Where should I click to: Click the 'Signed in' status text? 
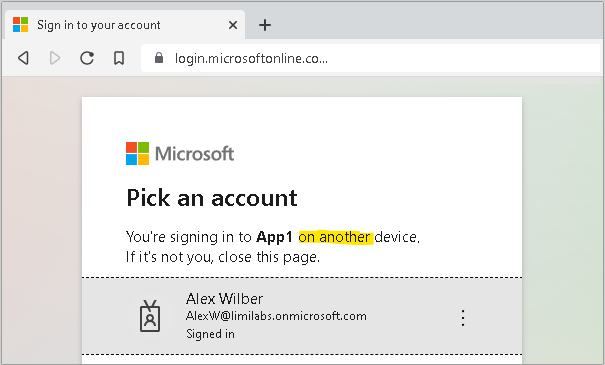click(x=210, y=334)
